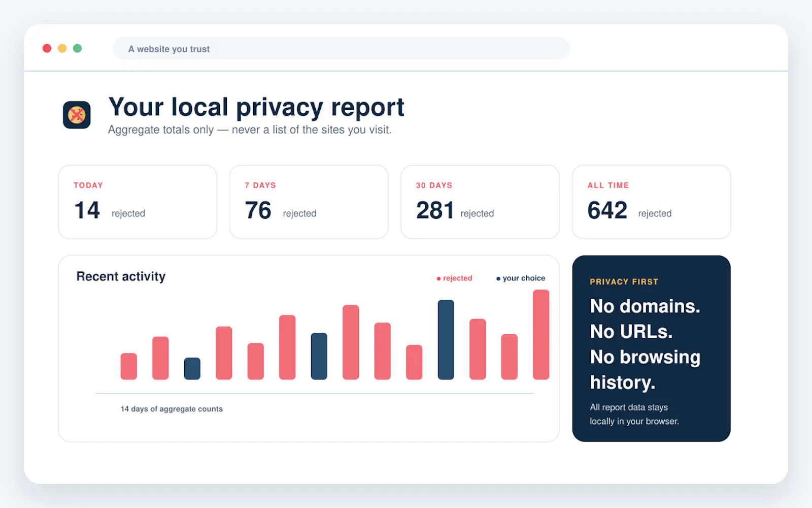
Task: Click the Your local privacy report title
Action: tap(256, 107)
